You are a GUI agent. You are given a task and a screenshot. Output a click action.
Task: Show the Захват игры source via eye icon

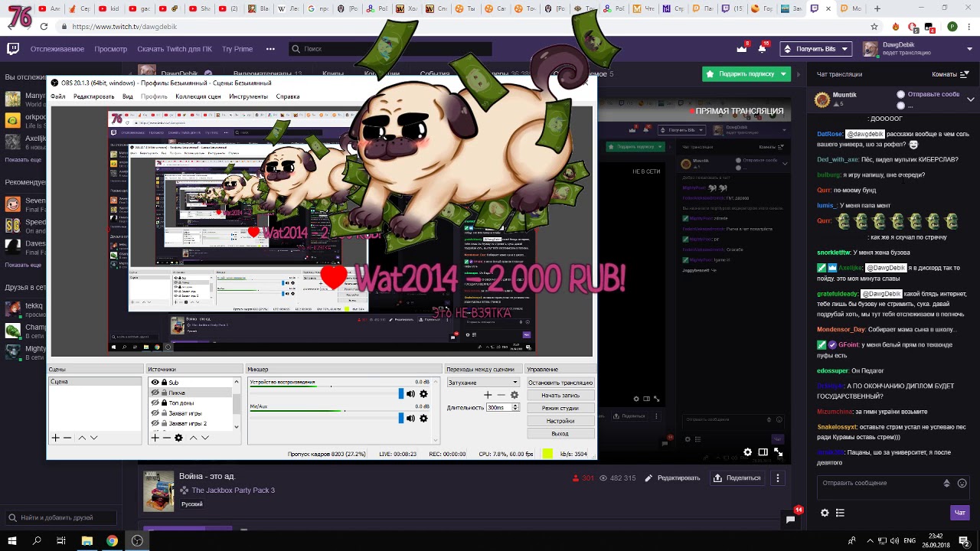pos(155,413)
